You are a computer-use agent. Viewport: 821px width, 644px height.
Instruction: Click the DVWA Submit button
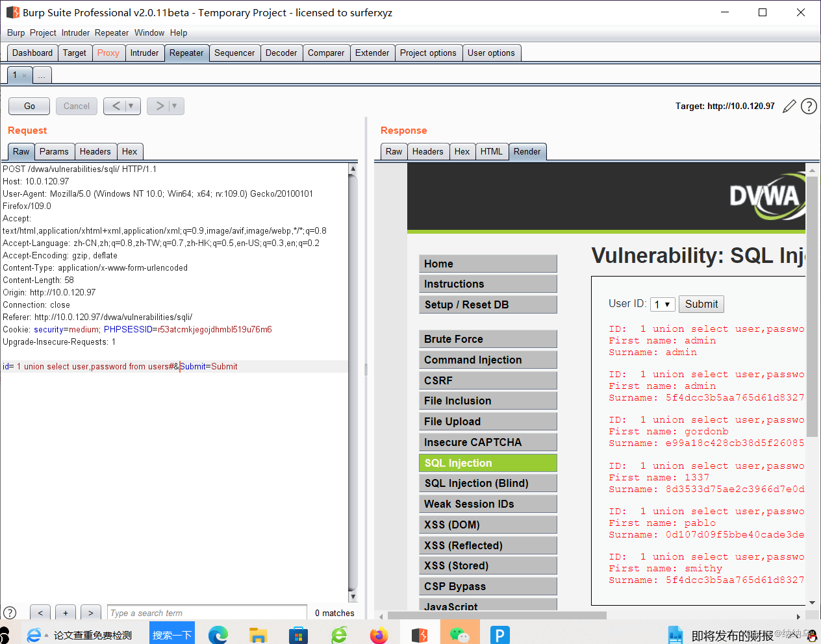coord(701,304)
